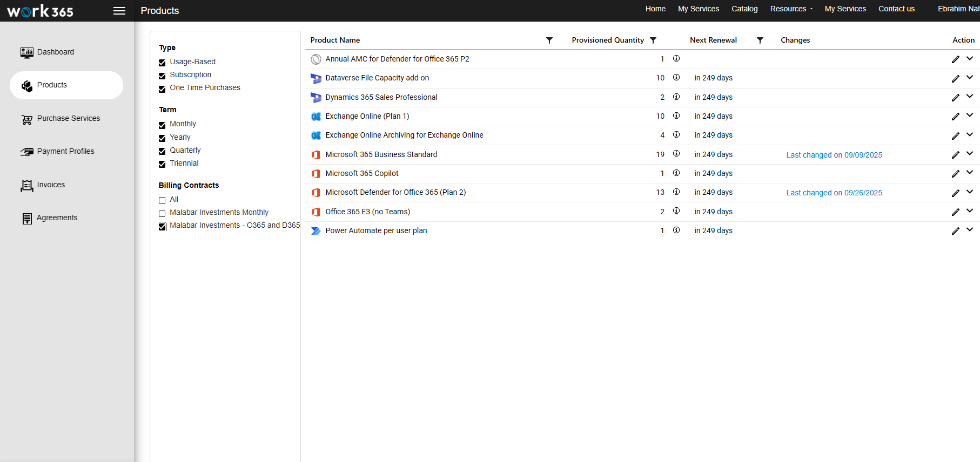Screen dimensions: 980x462
Task: Click the Invoices sidebar icon
Action: pyautogui.click(x=27, y=186)
